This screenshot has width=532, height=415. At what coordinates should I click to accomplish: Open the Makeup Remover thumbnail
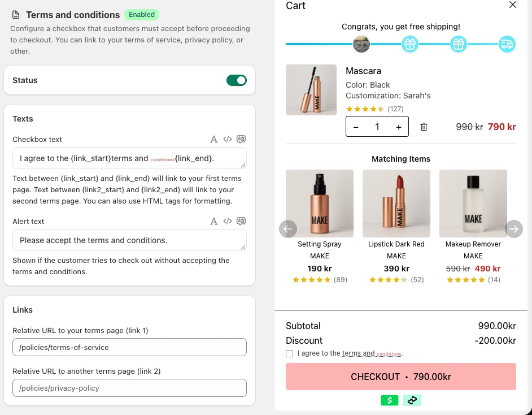(x=473, y=204)
